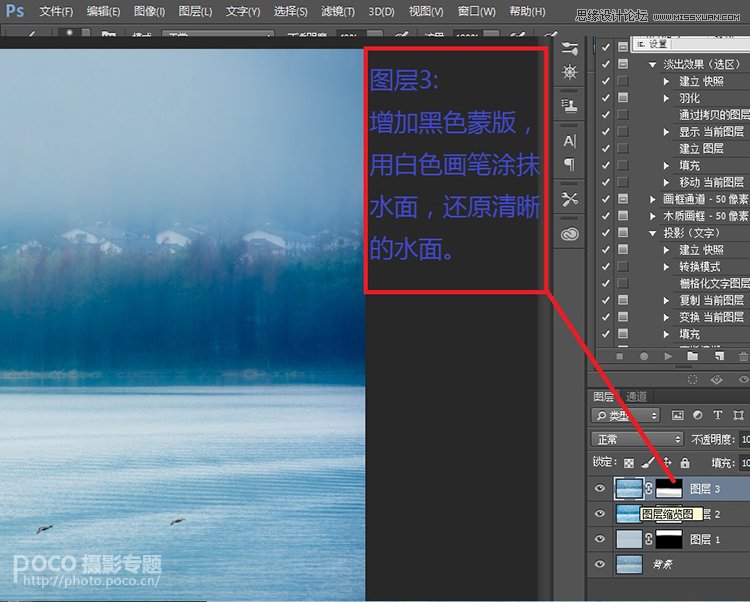The height and width of the screenshot is (602, 750).
Task: Select the 背景 layer thumbnail
Action: click(x=629, y=564)
